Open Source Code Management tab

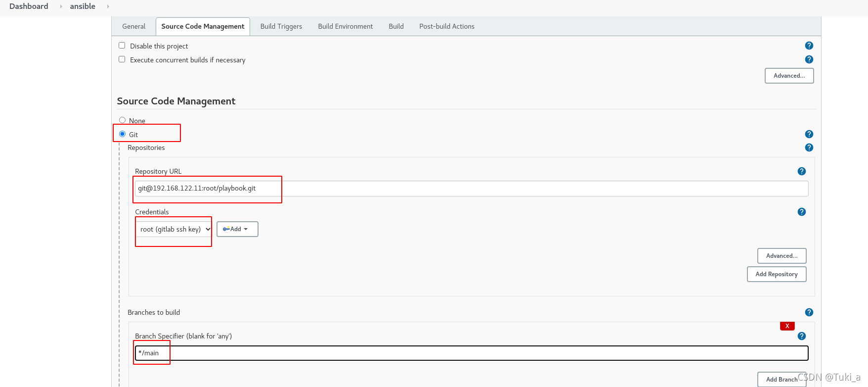click(x=203, y=26)
